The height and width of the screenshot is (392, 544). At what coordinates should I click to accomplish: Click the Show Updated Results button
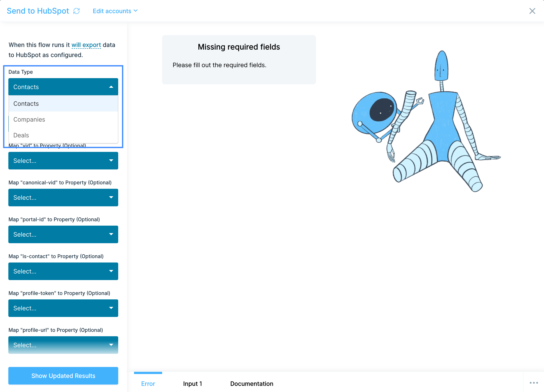(63, 376)
